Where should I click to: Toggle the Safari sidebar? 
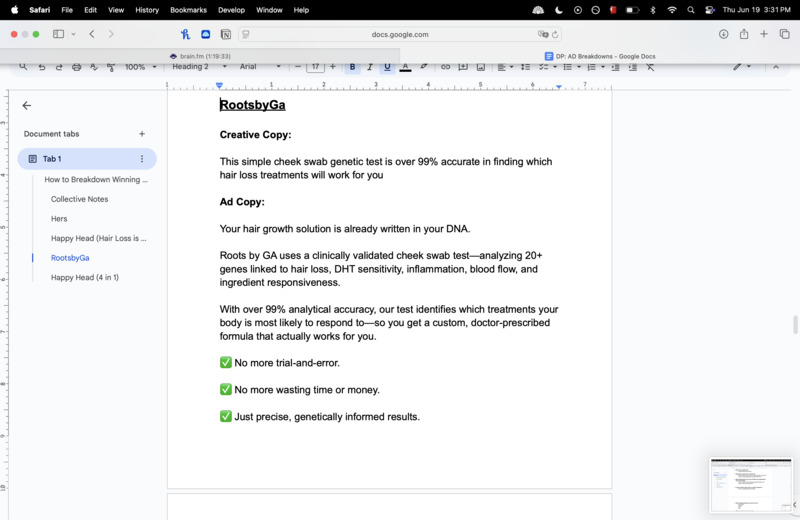59,34
